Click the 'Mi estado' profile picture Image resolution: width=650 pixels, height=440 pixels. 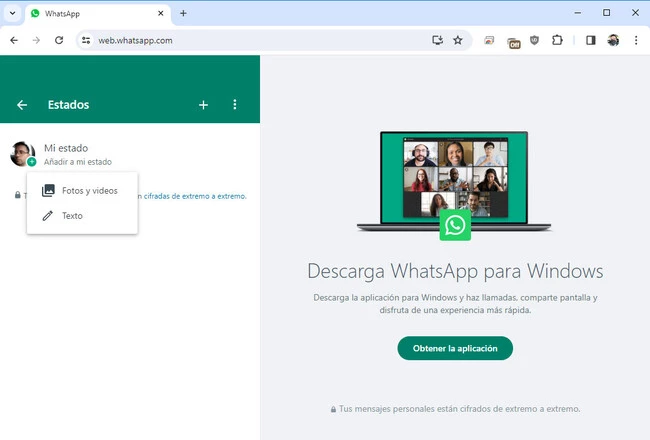coord(22,154)
